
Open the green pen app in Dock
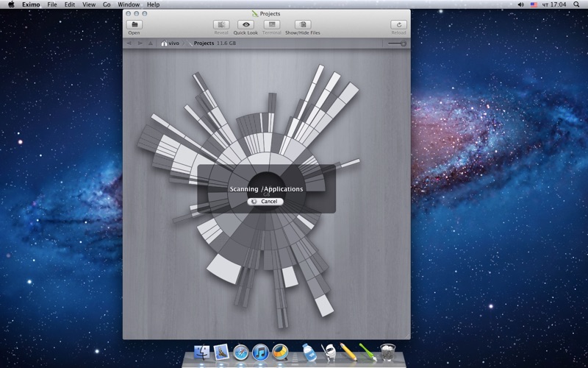coord(367,353)
